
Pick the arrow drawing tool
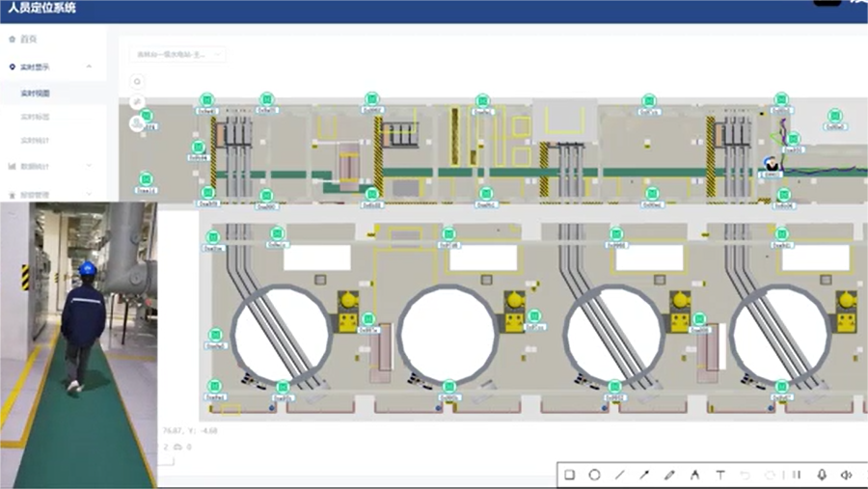coord(644,475)
